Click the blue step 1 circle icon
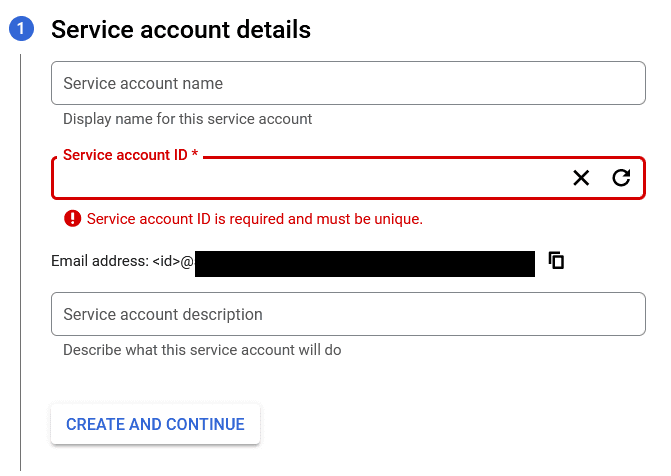The height and width of the screenshot is (476, 671). 21,29
